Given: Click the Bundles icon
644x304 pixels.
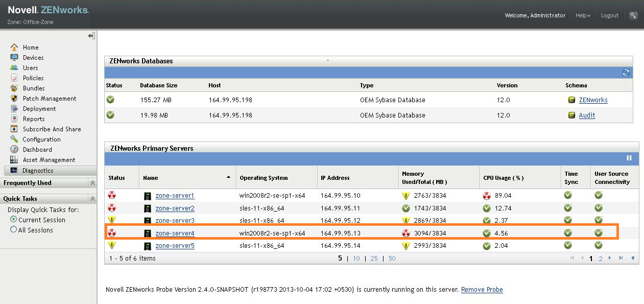Looking at the screenshot, I should pyautogui.click(x=14, y=88).
